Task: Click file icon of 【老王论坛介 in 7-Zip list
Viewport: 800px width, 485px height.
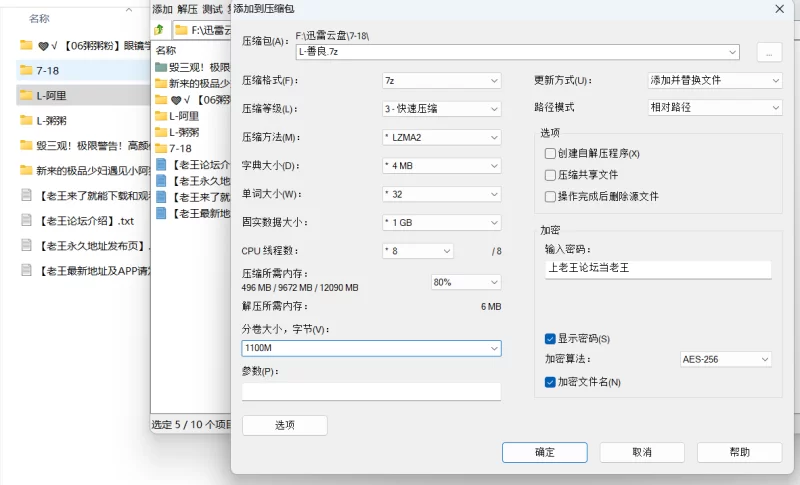Action: pyautogui.click(x=161, y=164)
